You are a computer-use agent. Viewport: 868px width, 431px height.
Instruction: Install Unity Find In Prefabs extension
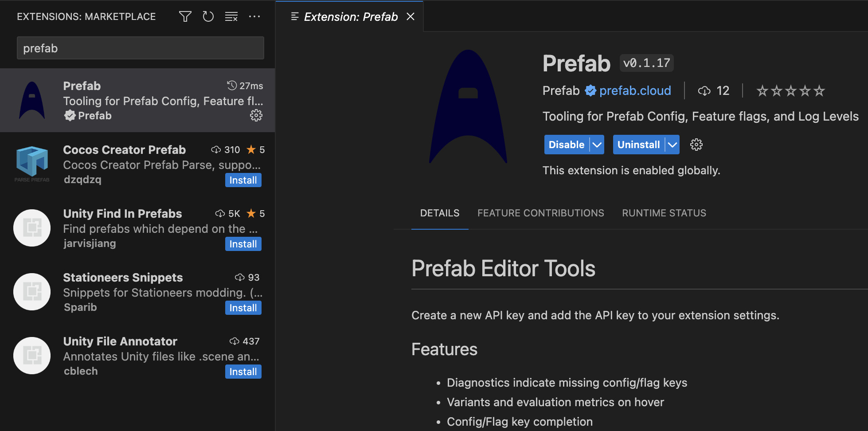point(243,244)
